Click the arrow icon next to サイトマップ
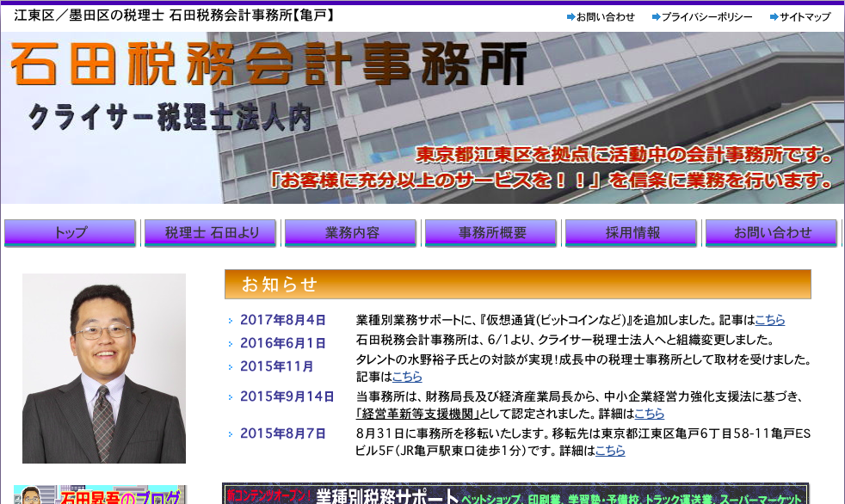 [x=775, y=16]
